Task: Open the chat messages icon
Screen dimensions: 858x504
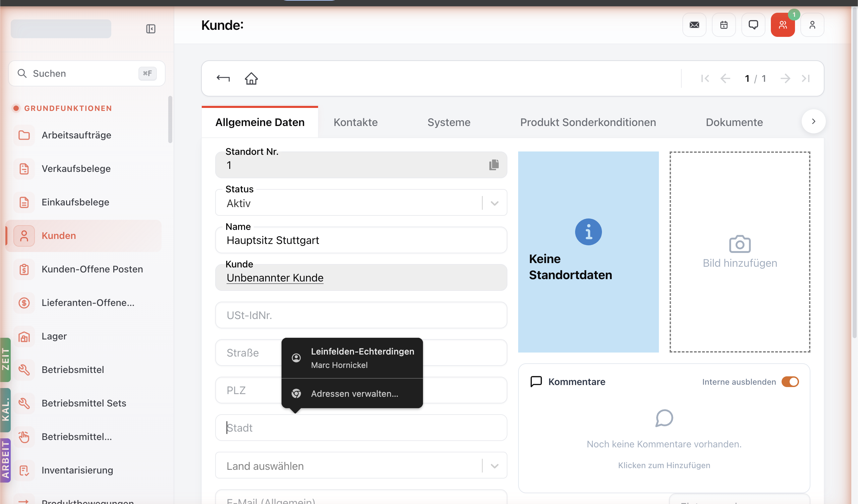Action: (x=753, y=25)
